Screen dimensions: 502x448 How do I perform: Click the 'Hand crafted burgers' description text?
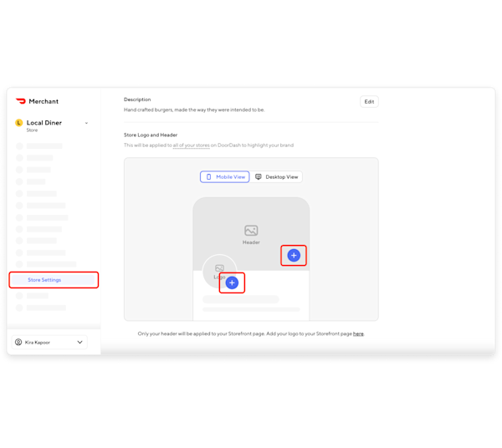coord(194,109)
